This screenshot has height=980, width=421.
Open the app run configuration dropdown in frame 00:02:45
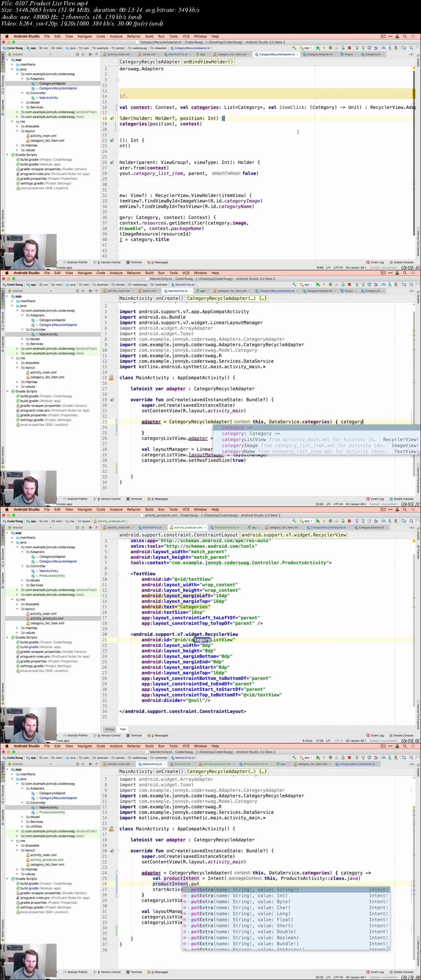(306, 48)
